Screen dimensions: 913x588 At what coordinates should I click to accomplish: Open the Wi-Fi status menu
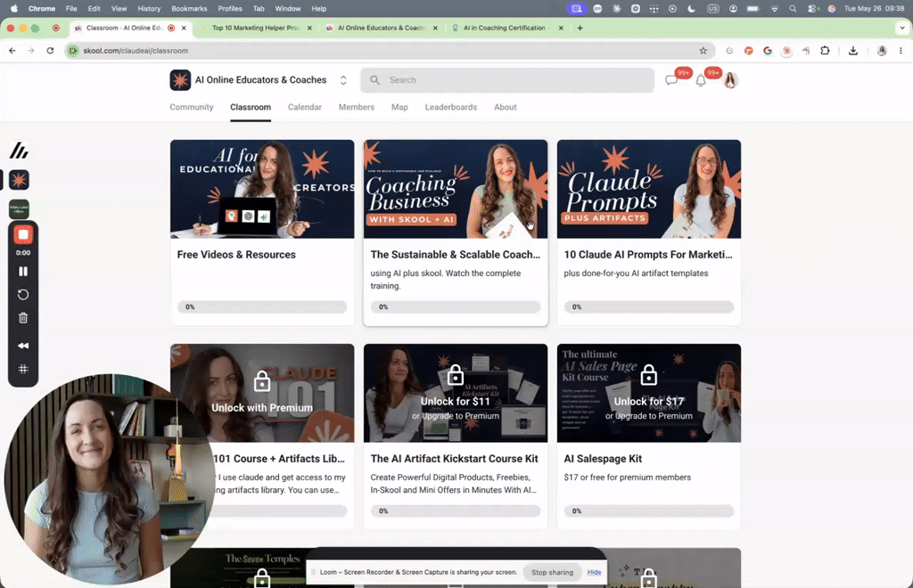click(x=774, y=9)
